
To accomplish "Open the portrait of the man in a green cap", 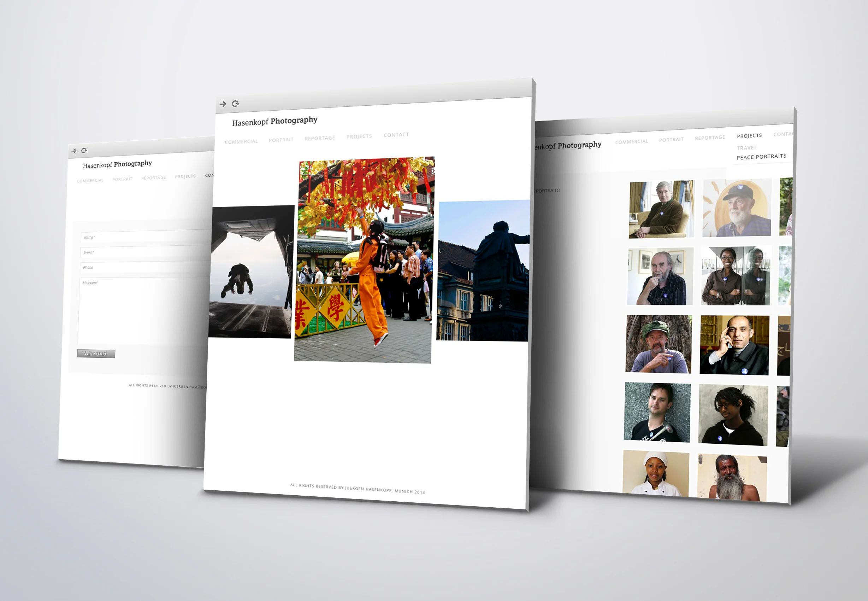I will [659, 344].
